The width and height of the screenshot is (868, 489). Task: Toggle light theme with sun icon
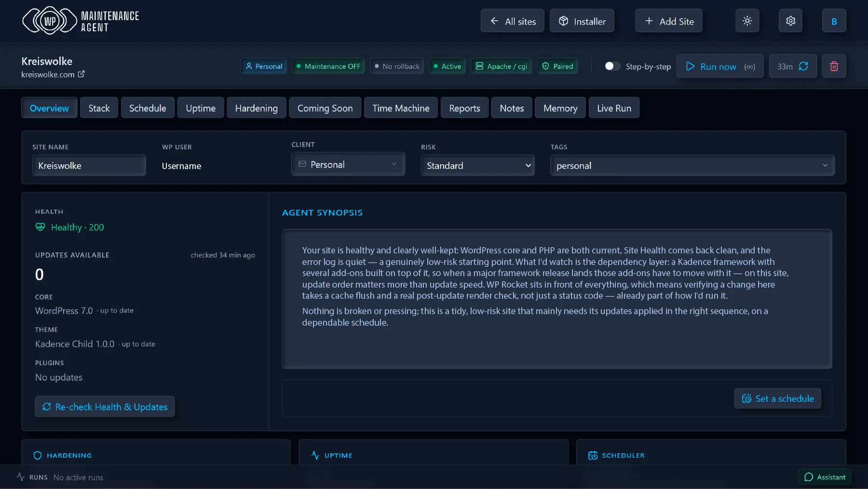(x=747, y=21)
